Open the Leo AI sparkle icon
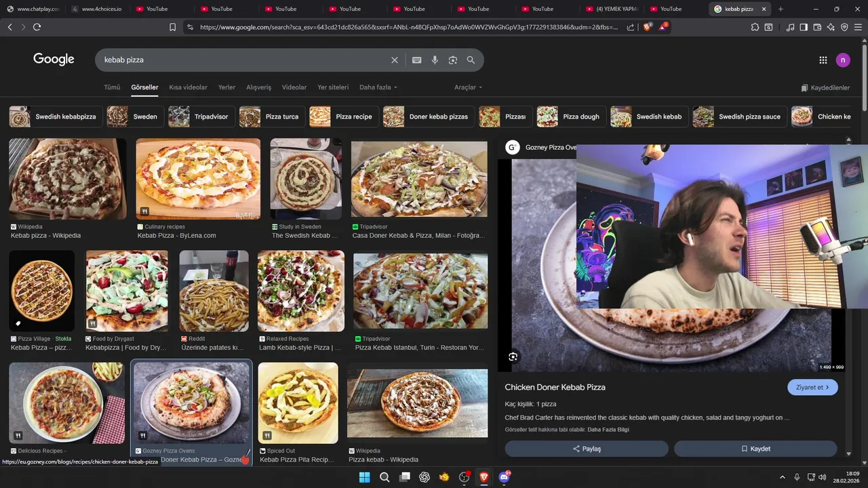Screen dimensions: 868x488 point(831,27)
